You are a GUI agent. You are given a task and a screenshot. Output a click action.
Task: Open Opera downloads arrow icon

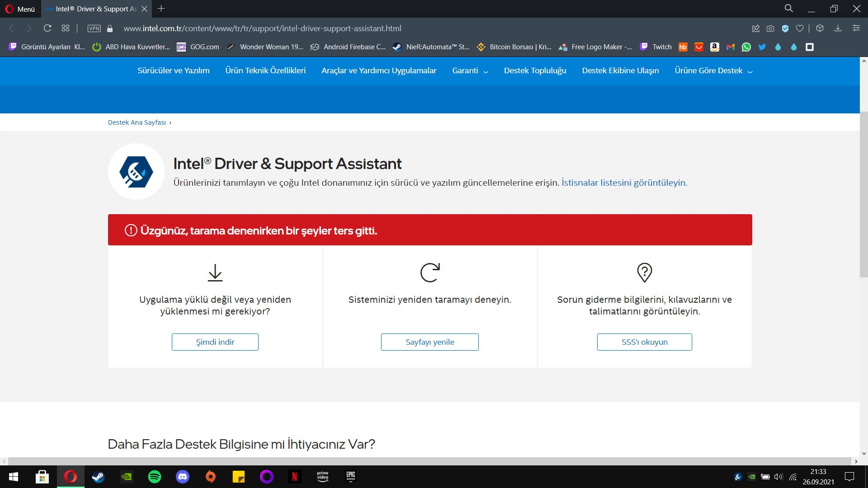point(838,28)
